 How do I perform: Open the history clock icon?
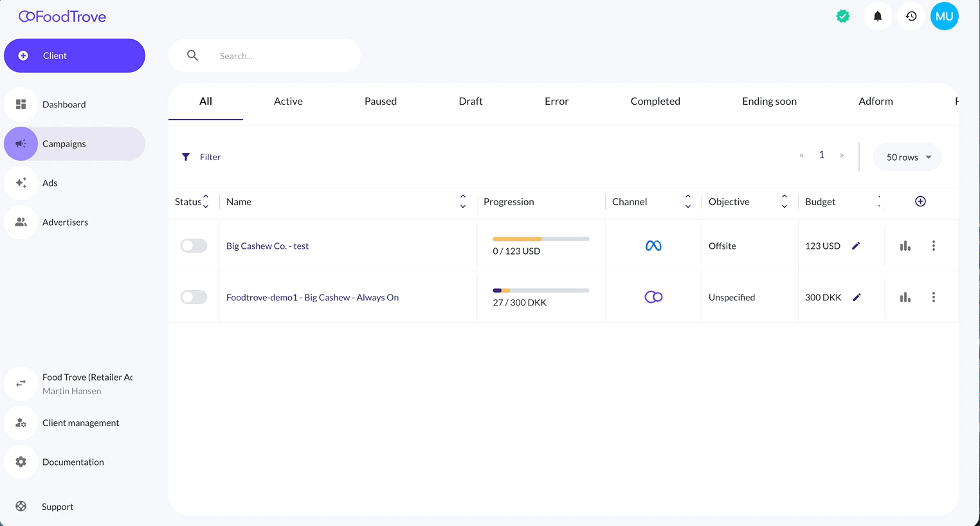pos(911,16)
